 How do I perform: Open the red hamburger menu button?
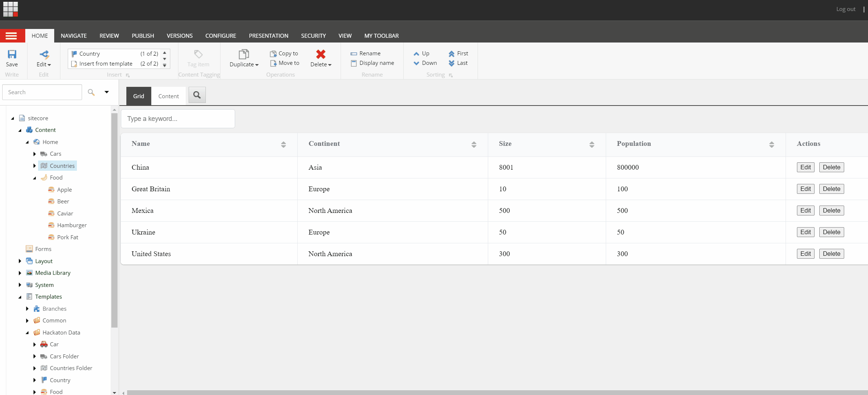pyautogui.click(x=12, y=36)
